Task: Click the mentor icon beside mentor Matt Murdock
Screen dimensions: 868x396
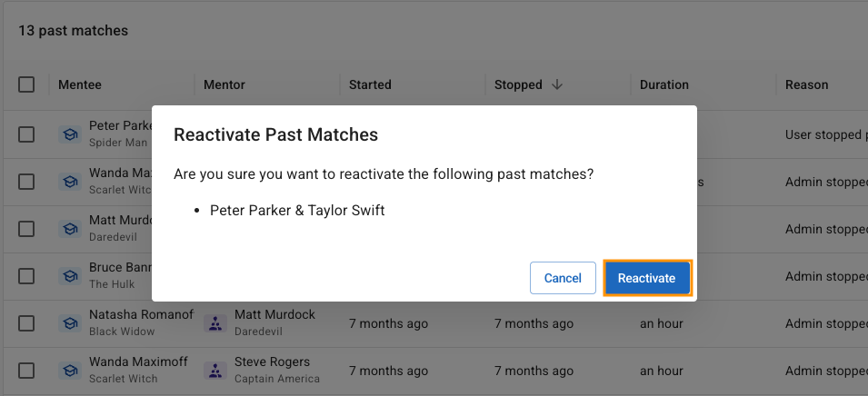Action: (x=215, y=323)
